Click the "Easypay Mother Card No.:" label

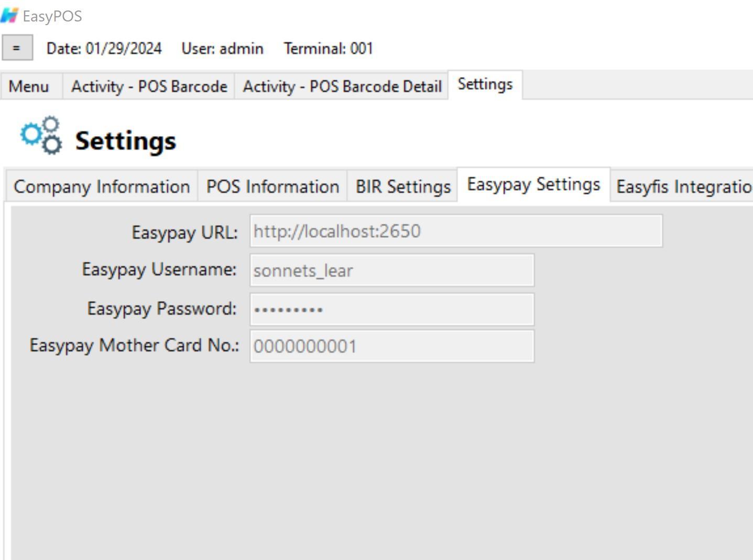(134, 345)
